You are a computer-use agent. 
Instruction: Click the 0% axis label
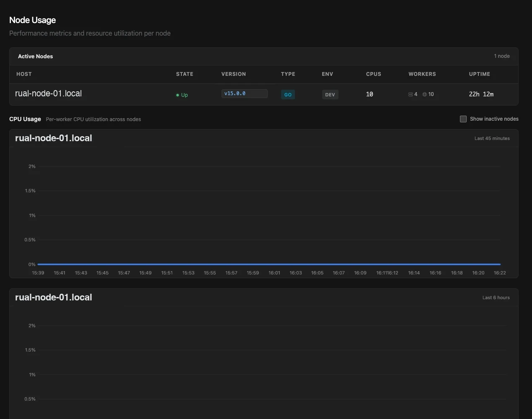pyautogui.click(x=32, y=264)
